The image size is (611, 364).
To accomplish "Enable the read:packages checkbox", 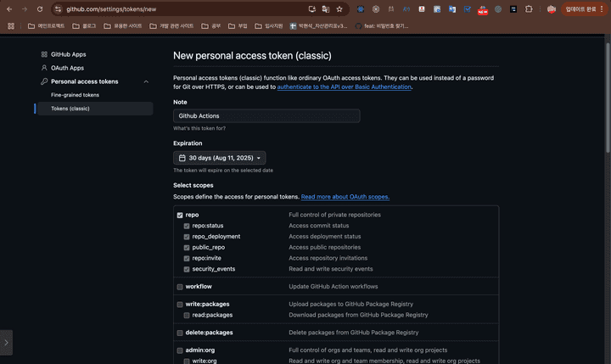I will tap(187, 316).
